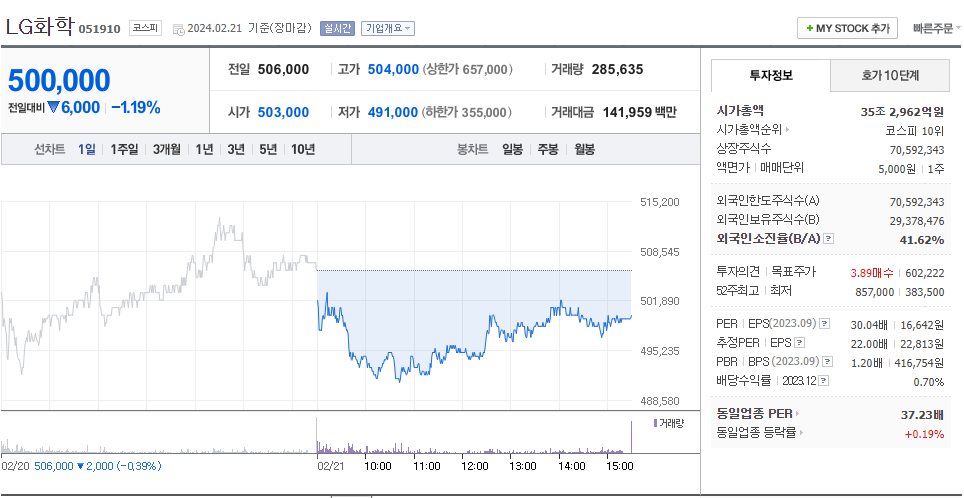Select the 5년 line chart period
Screen dimensions: 964x498
click(x=268, y=149)
